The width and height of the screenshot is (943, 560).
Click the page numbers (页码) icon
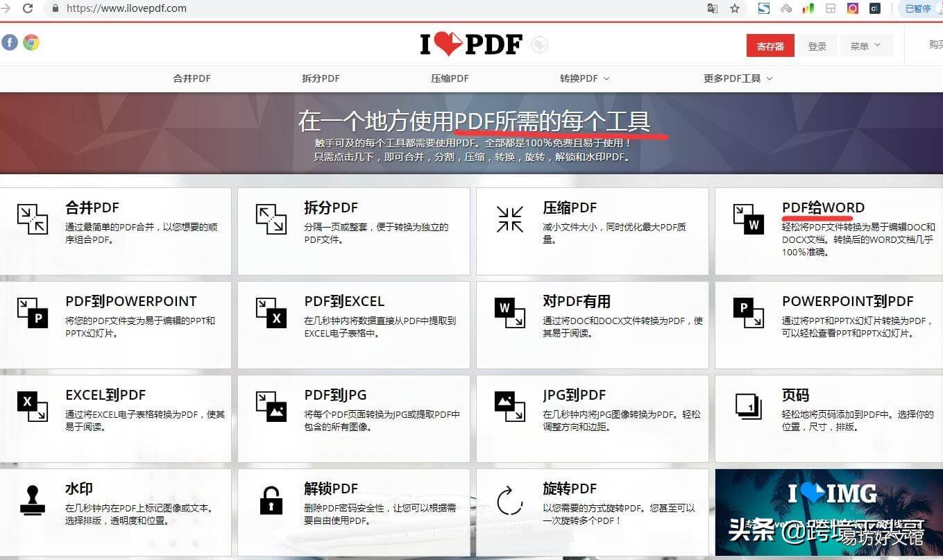click(x=749, y=406)
